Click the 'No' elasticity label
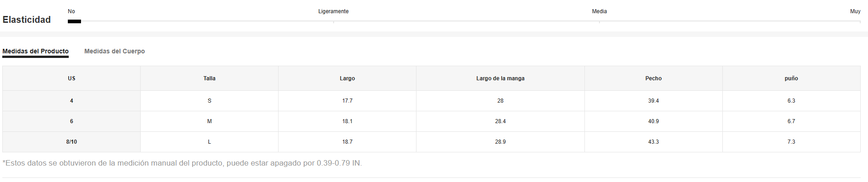 click(x=71, y=11)
